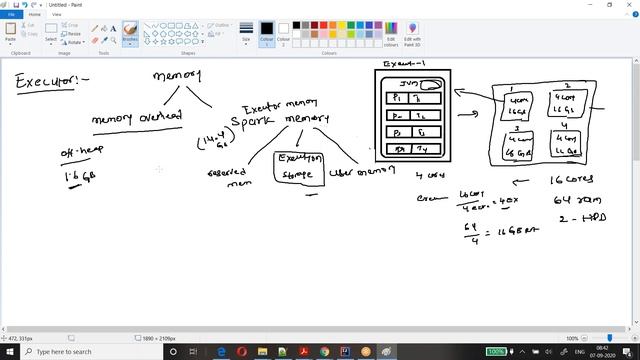Open the Brushes dropdown arrow

pos(130,44)
